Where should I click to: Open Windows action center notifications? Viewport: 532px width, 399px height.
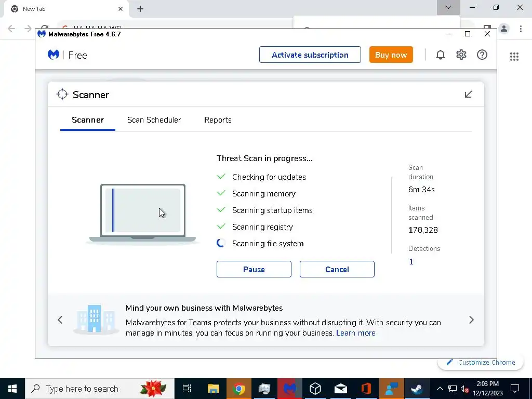515,389
